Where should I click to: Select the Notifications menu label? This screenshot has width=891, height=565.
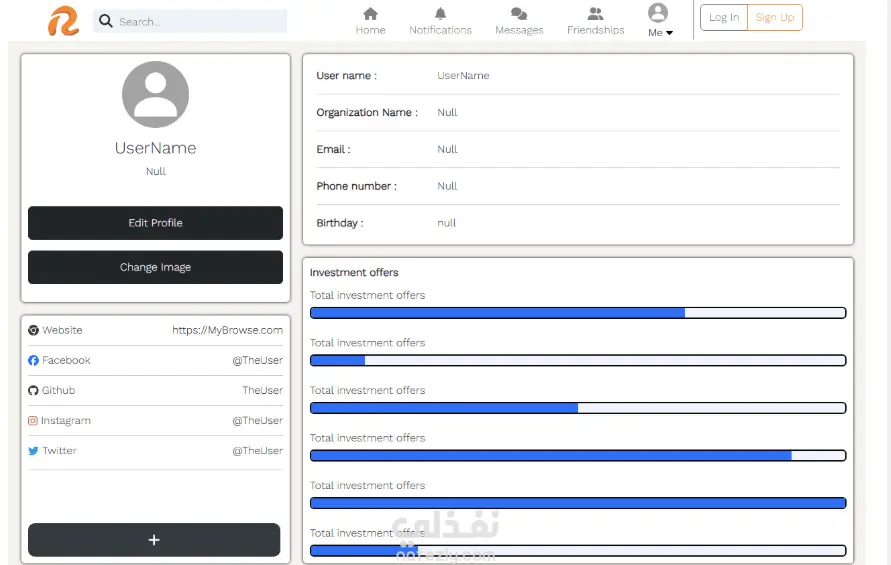tap(440, 30)
